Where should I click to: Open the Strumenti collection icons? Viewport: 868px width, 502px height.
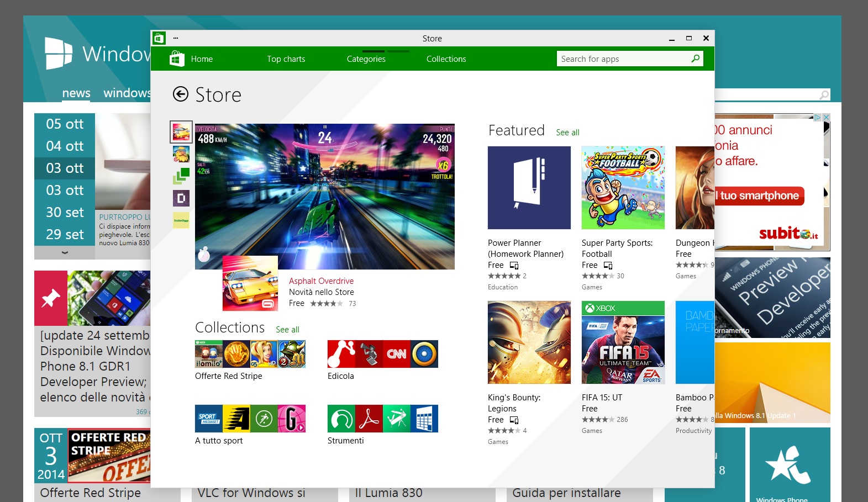[x=383, y=419]
